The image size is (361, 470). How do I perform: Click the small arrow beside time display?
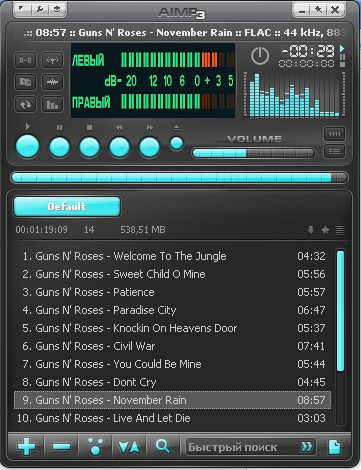[342, 48]
